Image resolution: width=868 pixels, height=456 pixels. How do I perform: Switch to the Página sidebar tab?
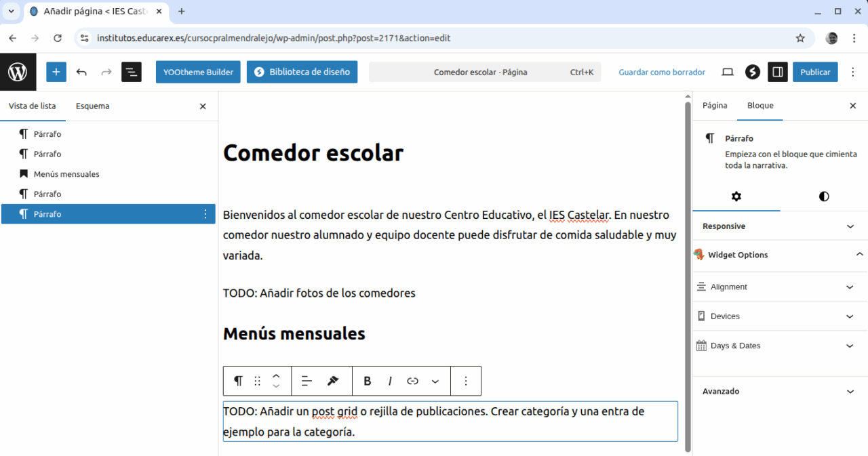pos(715,106)
